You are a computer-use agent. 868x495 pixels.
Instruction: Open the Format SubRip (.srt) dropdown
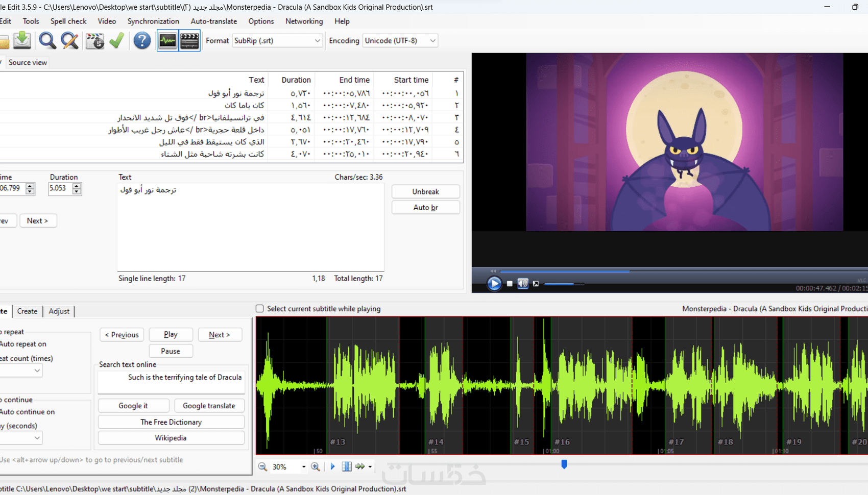click(x=277, y=40)
